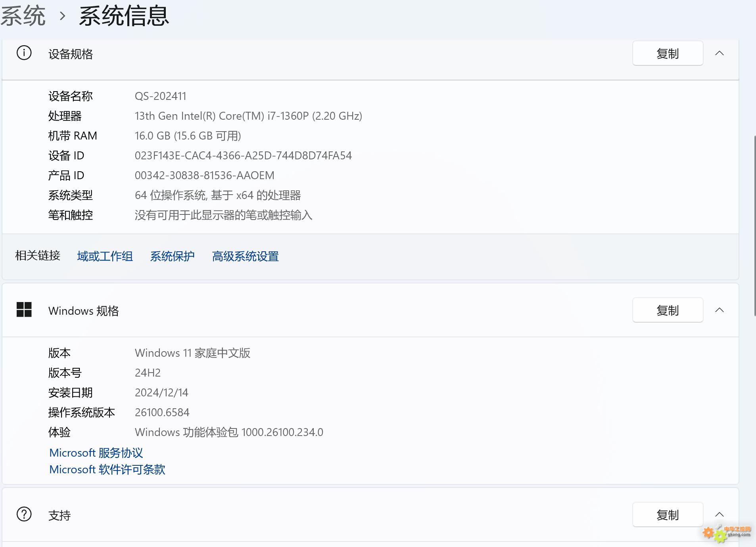Open 高级系统设置
Screen dimensions: 756x547
pos(245,256)
